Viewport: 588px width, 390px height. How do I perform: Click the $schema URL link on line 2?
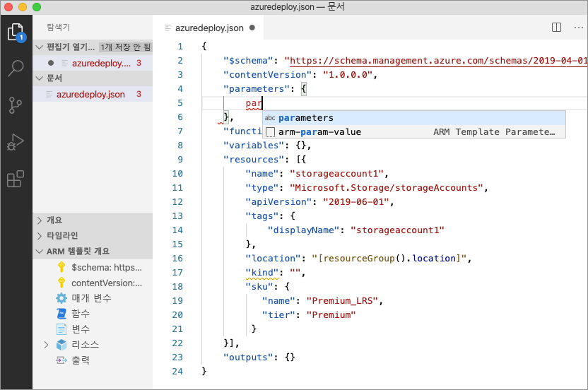click(438, 61)
